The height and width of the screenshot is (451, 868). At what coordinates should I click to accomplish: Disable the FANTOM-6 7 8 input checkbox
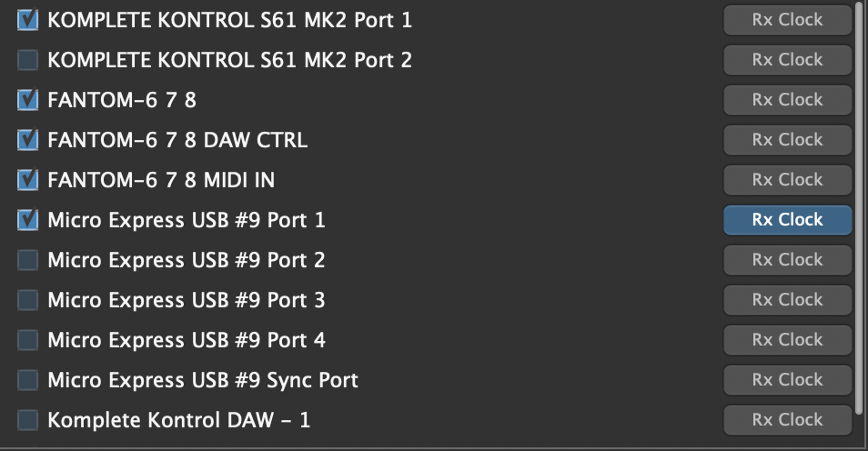(x=28, y=100)
